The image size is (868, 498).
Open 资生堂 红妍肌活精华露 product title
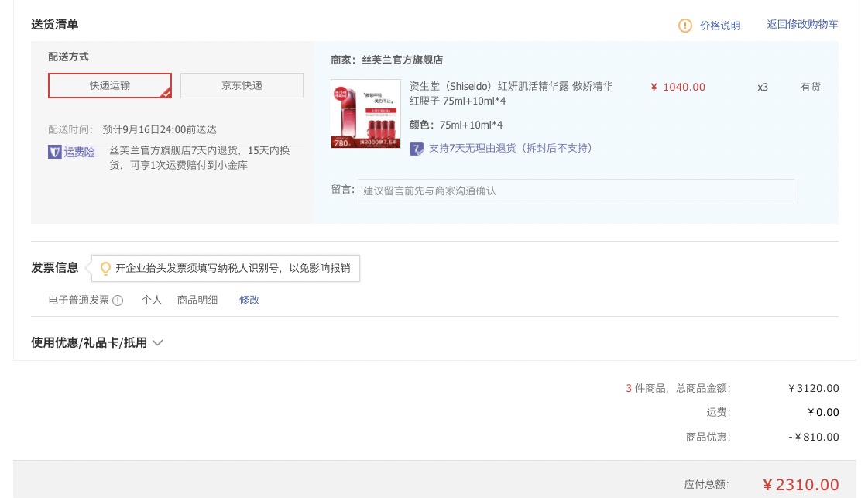[x=511, y=93]
